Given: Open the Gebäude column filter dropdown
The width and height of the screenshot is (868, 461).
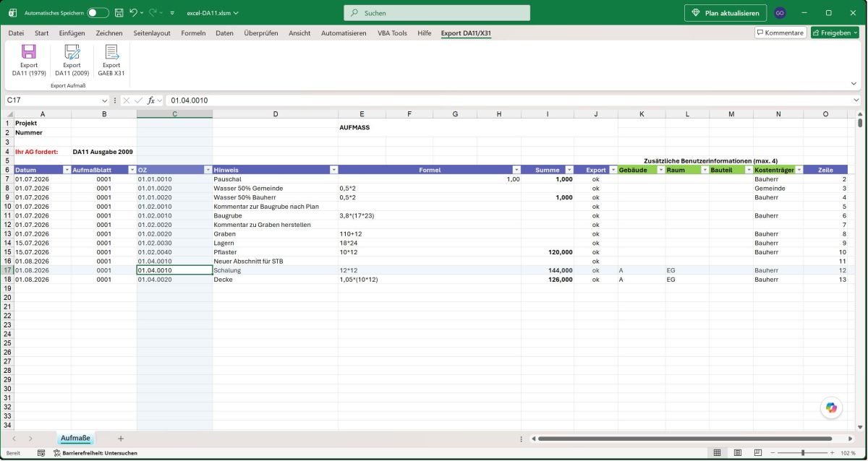Looking at the screenshot, I should point(660,170).
